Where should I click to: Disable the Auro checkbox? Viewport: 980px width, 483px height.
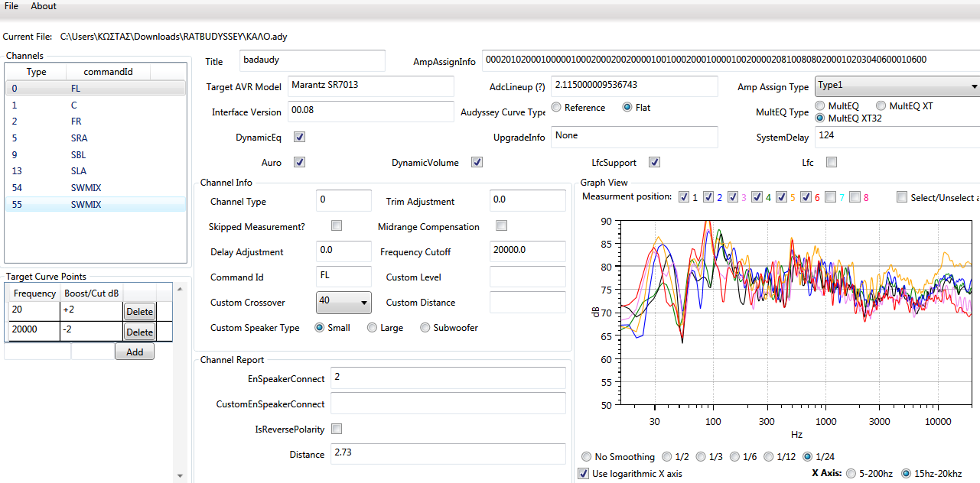click(x=300, y=163)
